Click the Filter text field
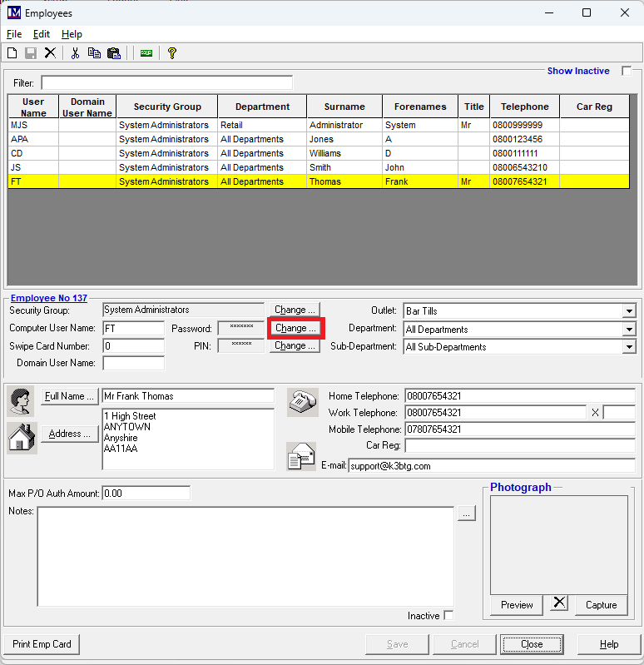The width and height of the screenshot is (644, 665). pyautogui.click(x=166, y=83)
